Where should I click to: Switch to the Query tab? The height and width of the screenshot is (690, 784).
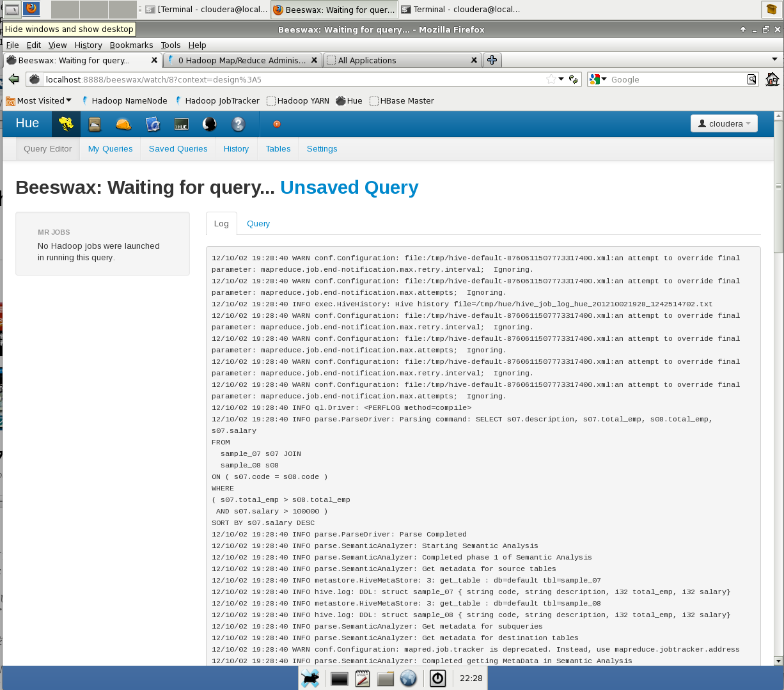[x=258, y=223]
